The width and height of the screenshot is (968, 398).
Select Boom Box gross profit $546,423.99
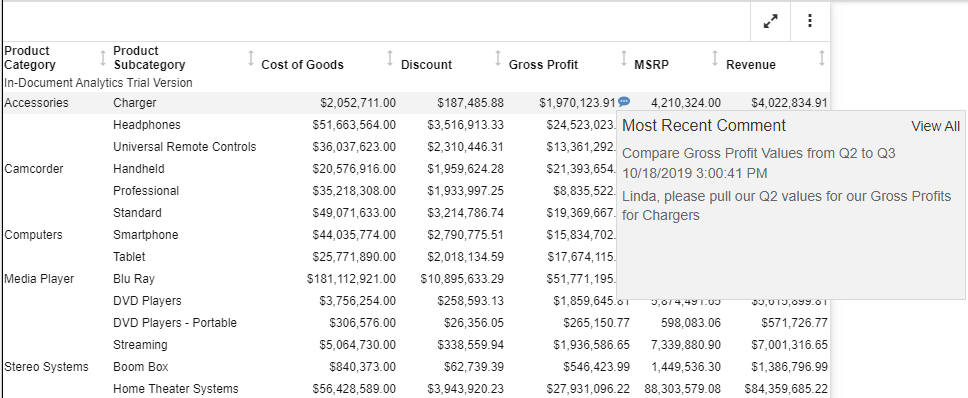pos(596,367)
